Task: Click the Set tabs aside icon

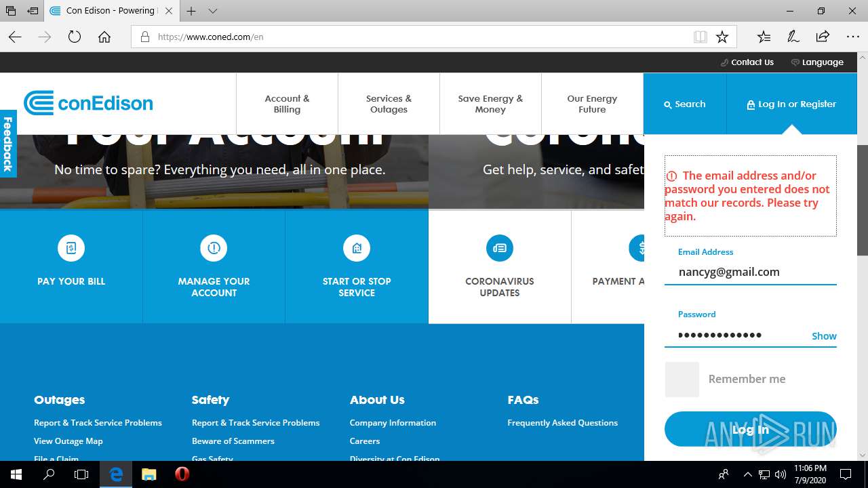Action: tap(33, 11)
